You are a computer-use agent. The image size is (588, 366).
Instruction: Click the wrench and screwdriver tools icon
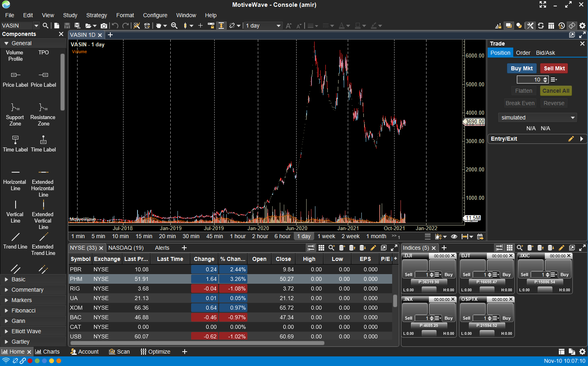click(530, 26)
